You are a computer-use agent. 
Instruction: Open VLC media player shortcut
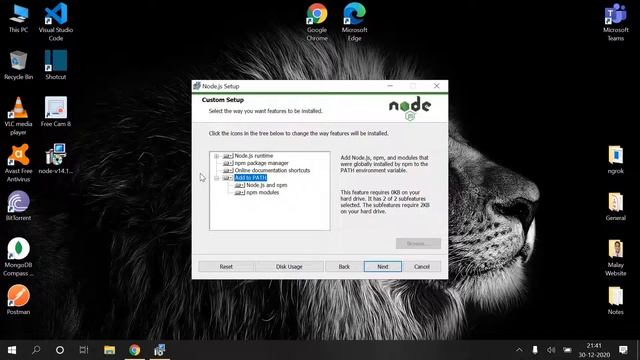18,116
